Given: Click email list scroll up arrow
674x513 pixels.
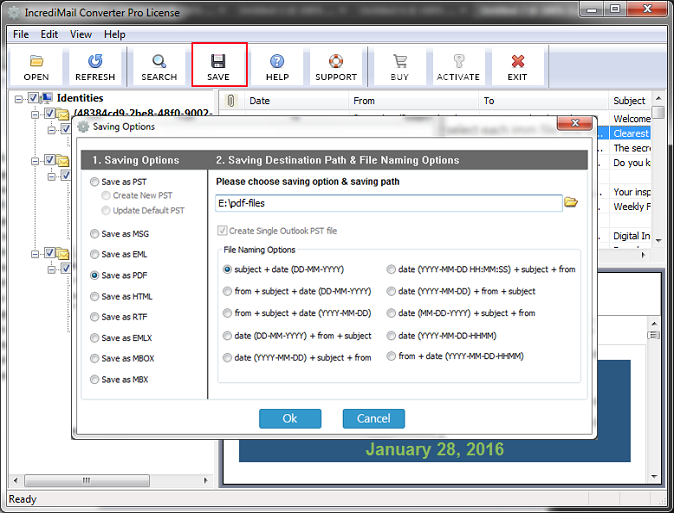Looking at the screenshot, I should 659,98.
